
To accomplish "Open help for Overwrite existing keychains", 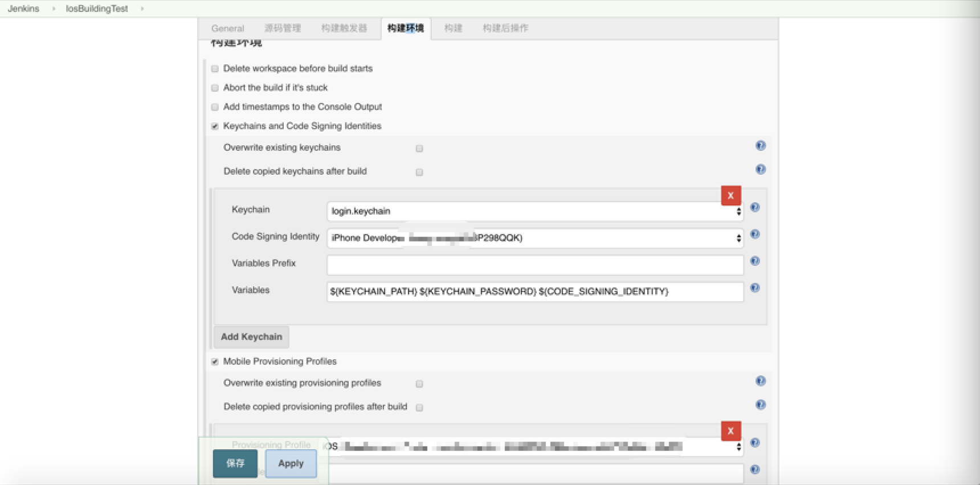I will (760, 146).
